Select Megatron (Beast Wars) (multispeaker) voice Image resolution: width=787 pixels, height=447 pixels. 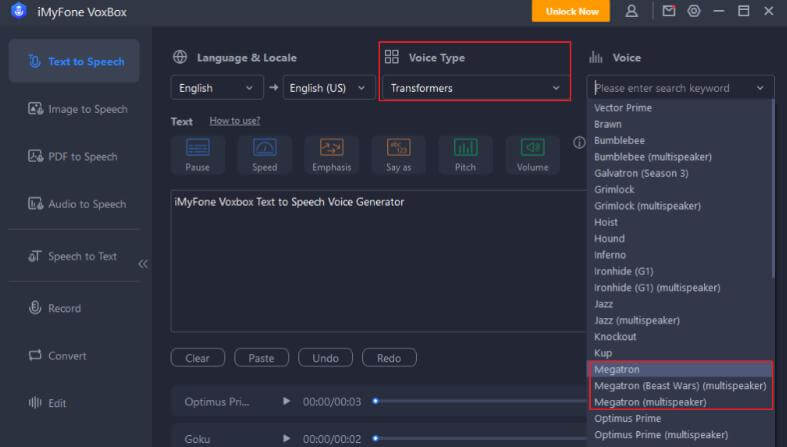(x=680, y=385)
